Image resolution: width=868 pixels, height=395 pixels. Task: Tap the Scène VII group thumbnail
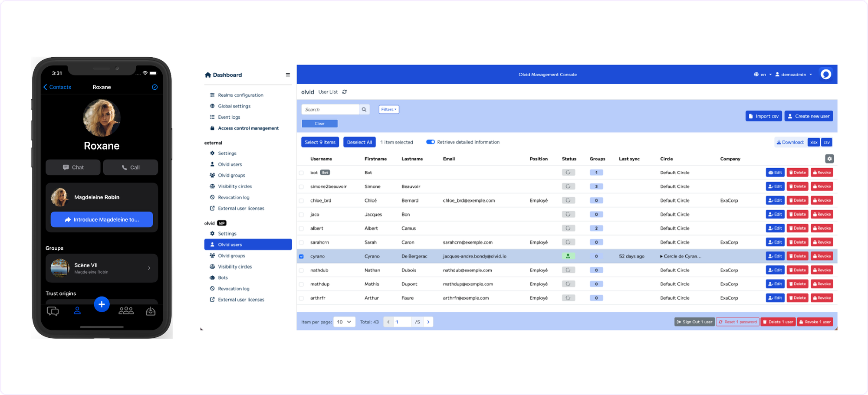coord(60,268)
